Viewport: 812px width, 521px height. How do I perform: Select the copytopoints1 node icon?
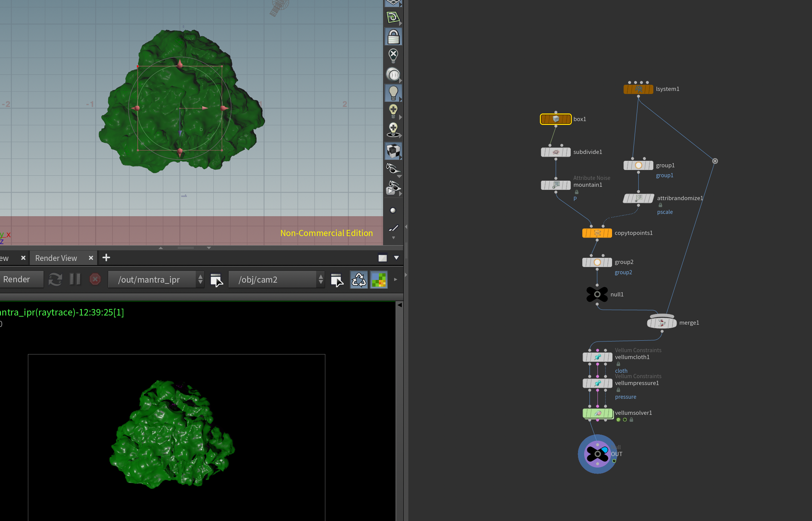597,233
